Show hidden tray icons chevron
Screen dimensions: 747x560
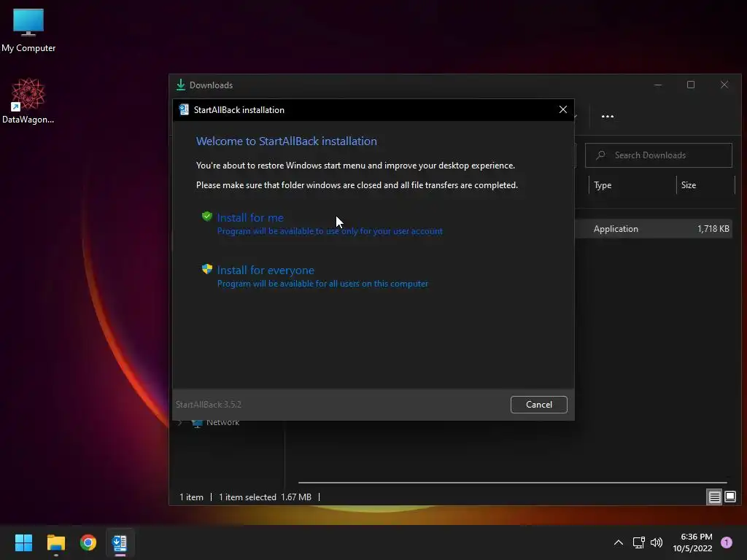tap(619, 542)
